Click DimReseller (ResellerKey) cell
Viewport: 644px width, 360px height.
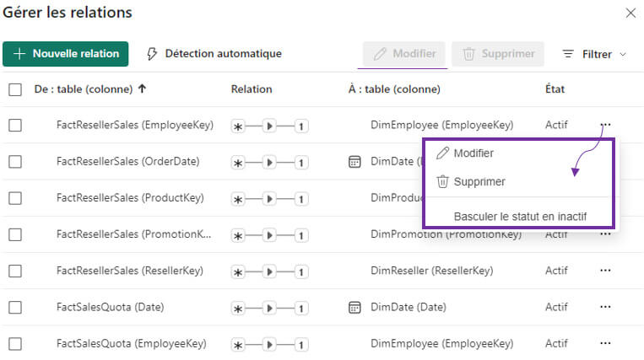[431, 271]
